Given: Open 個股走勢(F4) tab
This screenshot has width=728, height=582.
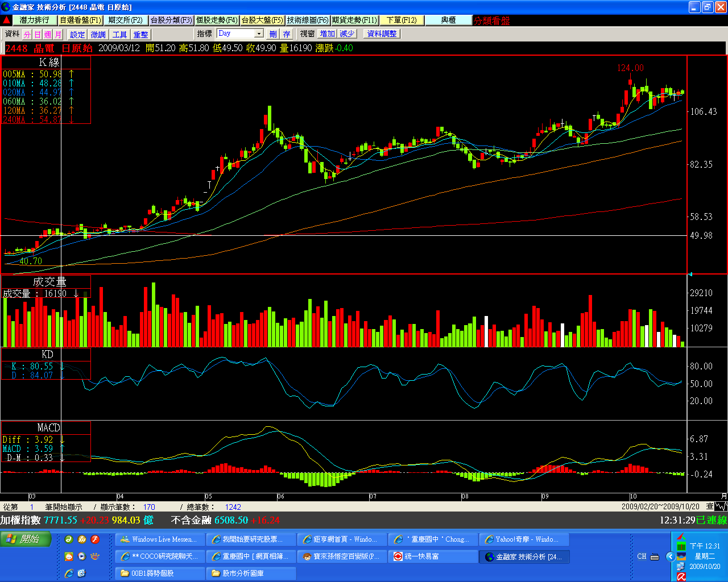Looking at the screenshot, I should point(217,20).
